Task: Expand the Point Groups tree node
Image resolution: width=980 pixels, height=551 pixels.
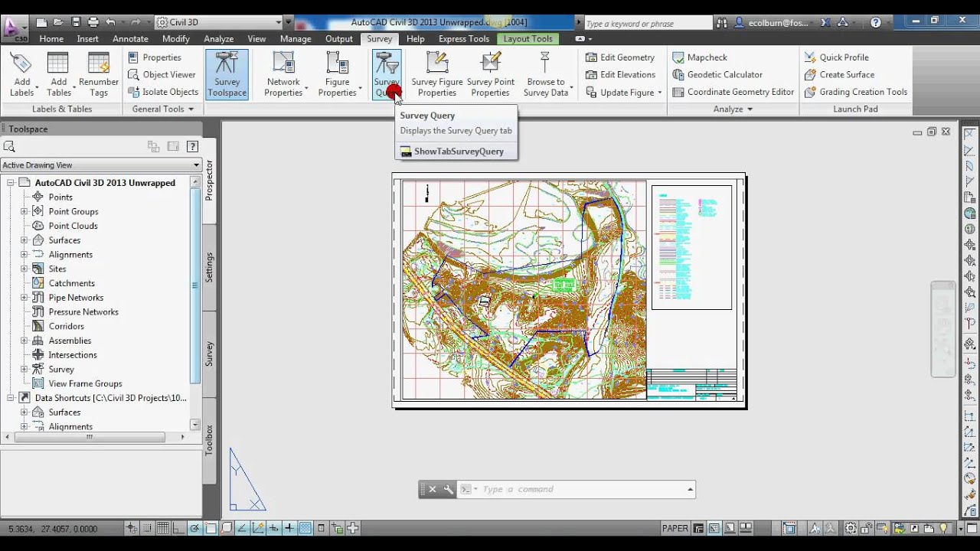Action: click(24, 211)
